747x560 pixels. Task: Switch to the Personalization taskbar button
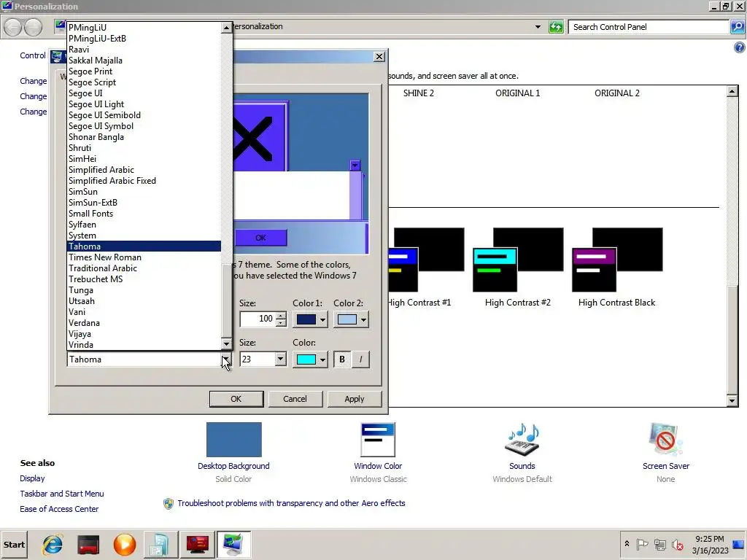click(x=233, y=544)
